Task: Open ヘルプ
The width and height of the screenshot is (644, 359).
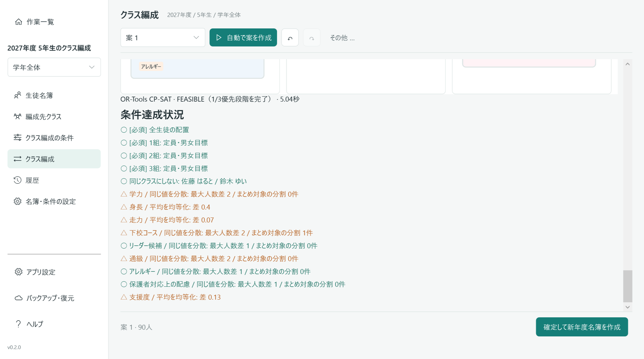Action: pyautogui.click(x=54, y=324)
